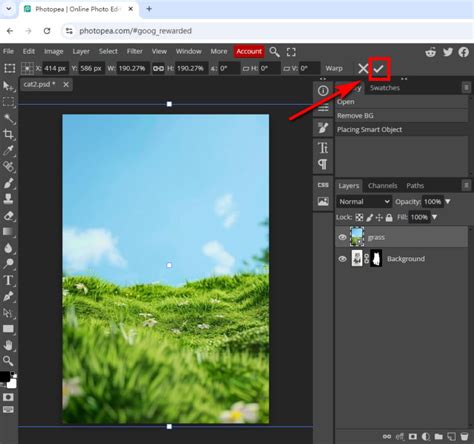Confirm the transform with the checkmark
474x444 pixels.
379,69
